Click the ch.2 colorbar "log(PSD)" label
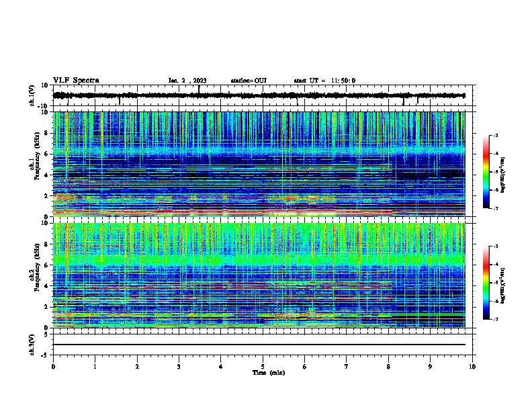 [503, 285]
